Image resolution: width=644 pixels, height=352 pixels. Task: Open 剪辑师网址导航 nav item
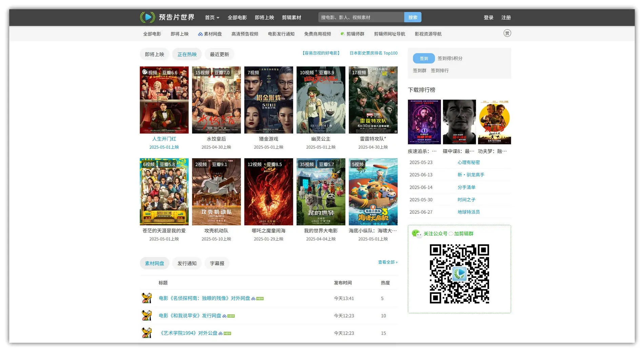point(389,34)
